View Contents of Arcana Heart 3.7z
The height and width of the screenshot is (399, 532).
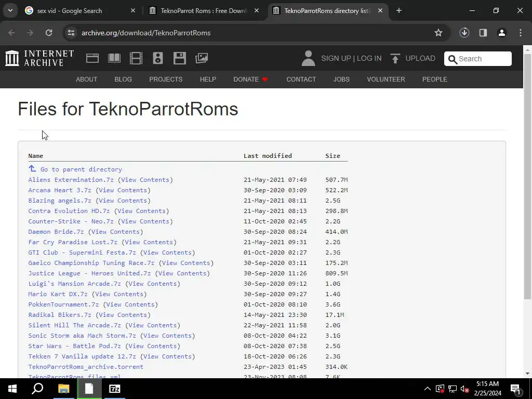123,190
